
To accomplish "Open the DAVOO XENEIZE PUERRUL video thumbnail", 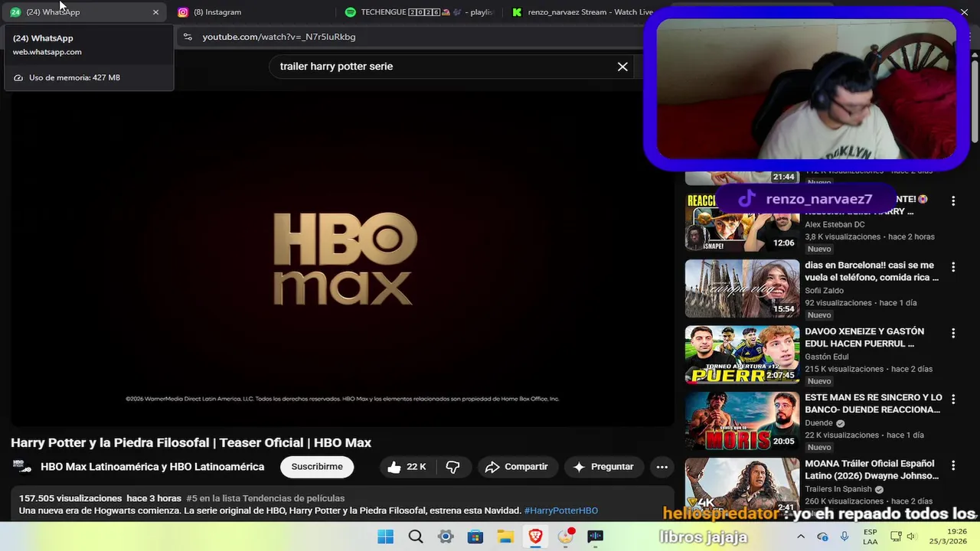I will coord(742,354).
